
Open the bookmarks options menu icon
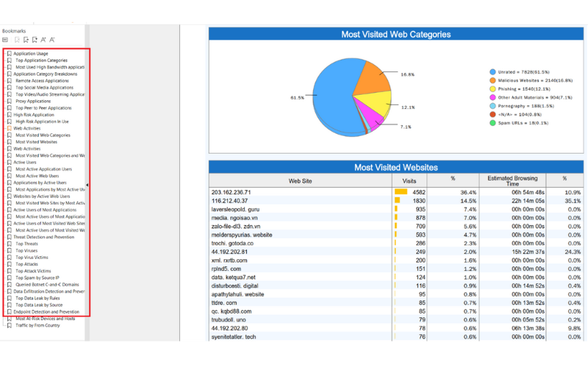[x=5, y=40]
